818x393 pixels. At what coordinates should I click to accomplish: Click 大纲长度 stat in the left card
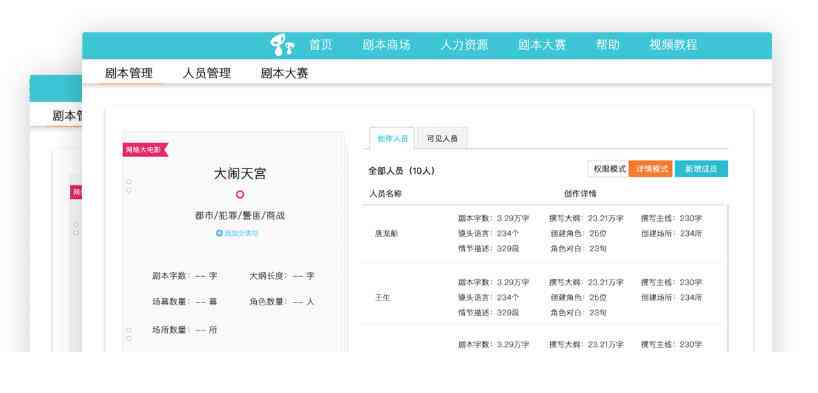282,276
